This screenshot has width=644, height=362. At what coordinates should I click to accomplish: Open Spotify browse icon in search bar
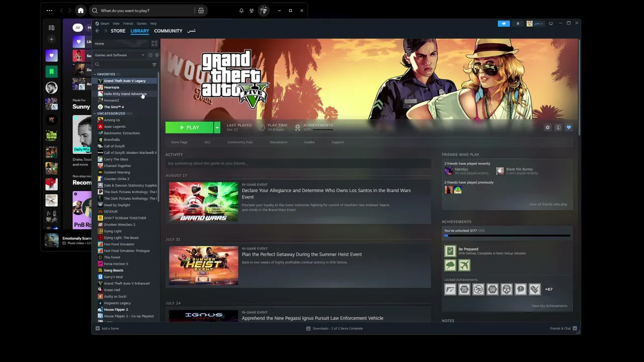coord(201,11)
